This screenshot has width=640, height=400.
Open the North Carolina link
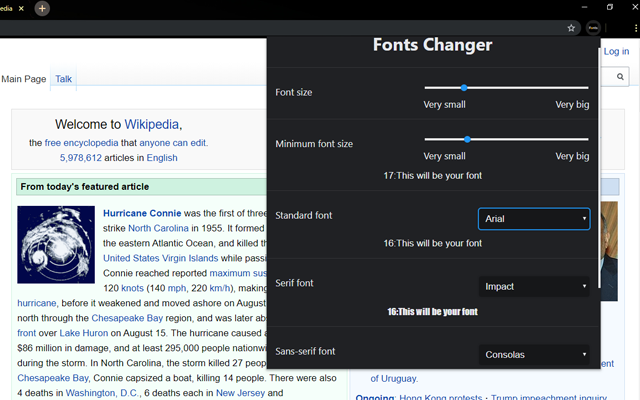[x=158, y=228]
